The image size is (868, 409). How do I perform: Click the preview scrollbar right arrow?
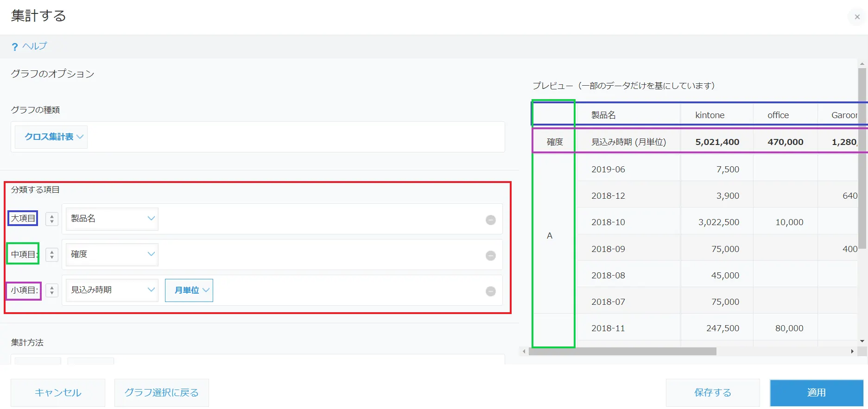pos(852,352)
